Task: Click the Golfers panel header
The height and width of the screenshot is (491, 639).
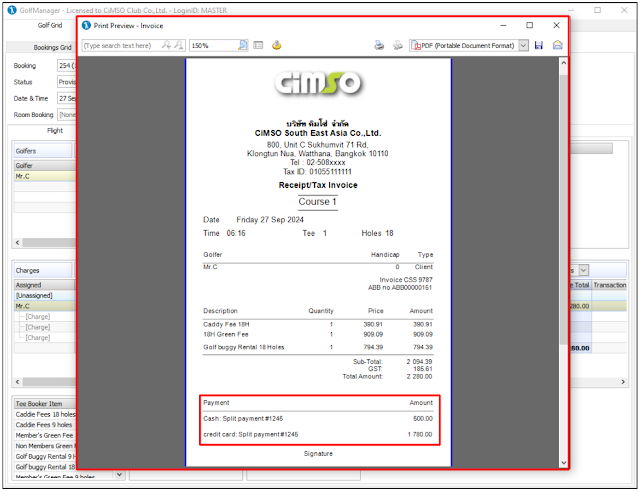Action: (43, 151)
